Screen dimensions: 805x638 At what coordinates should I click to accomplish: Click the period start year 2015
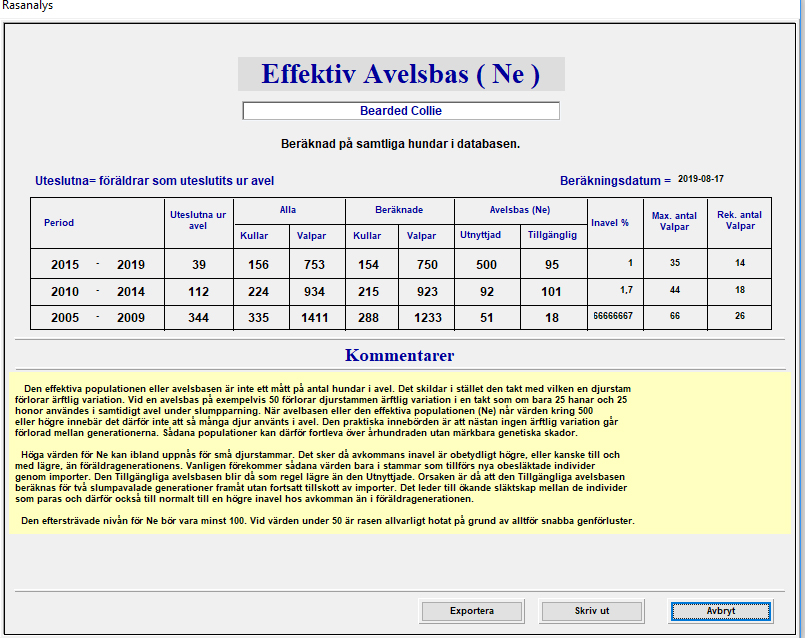coord(65,265)
